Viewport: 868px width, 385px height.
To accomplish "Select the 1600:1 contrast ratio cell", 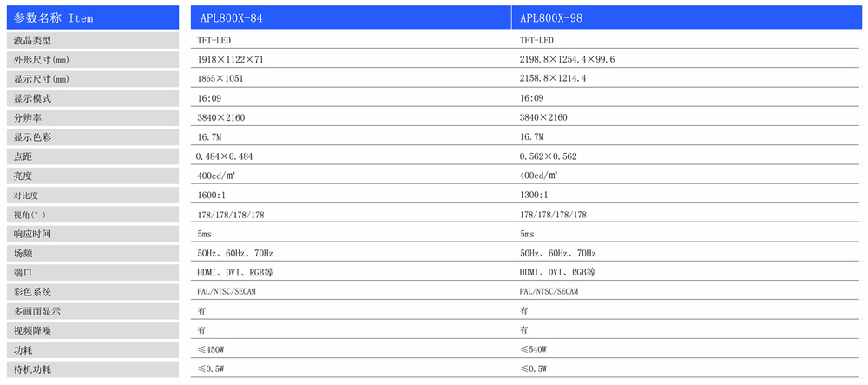I will click(x=212, y=196).
